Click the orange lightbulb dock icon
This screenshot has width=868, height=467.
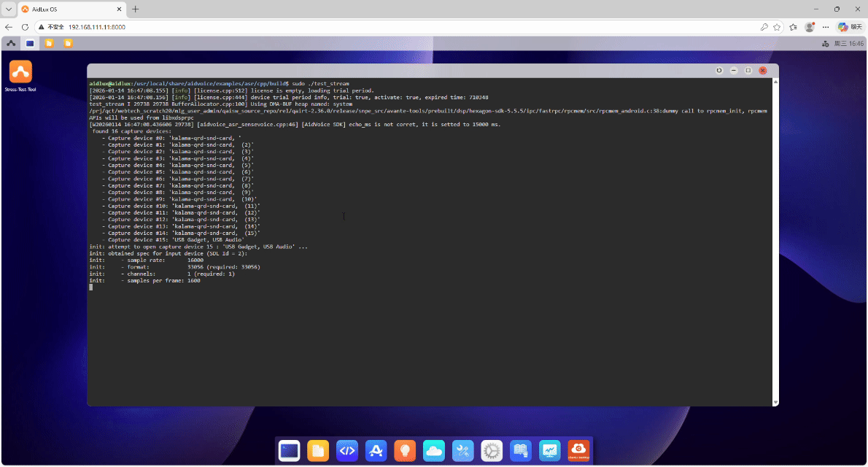point(405,451)
